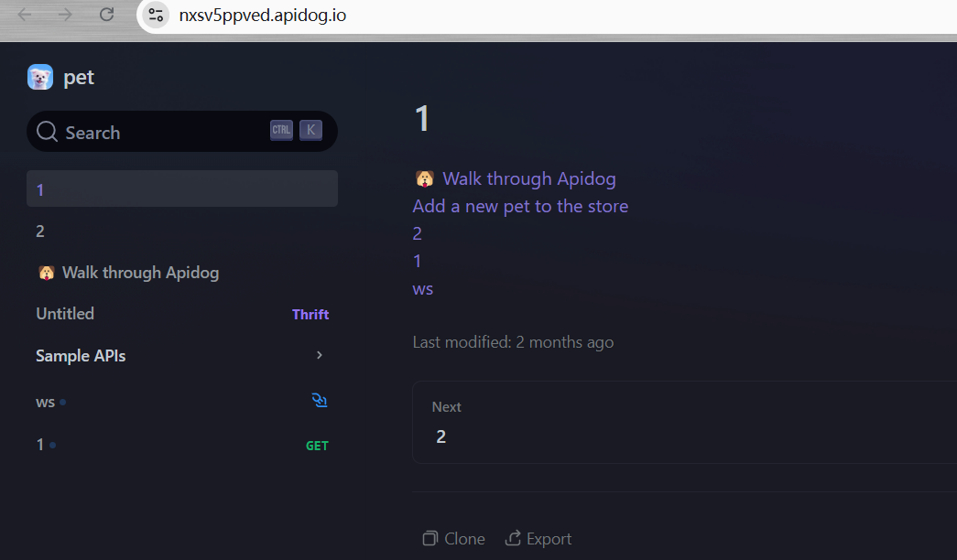Click the Clone button
957x560 pixels.
click(453, 539)
